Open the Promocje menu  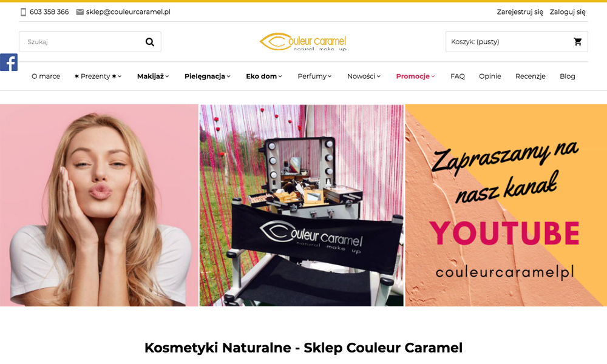(415, 76)
